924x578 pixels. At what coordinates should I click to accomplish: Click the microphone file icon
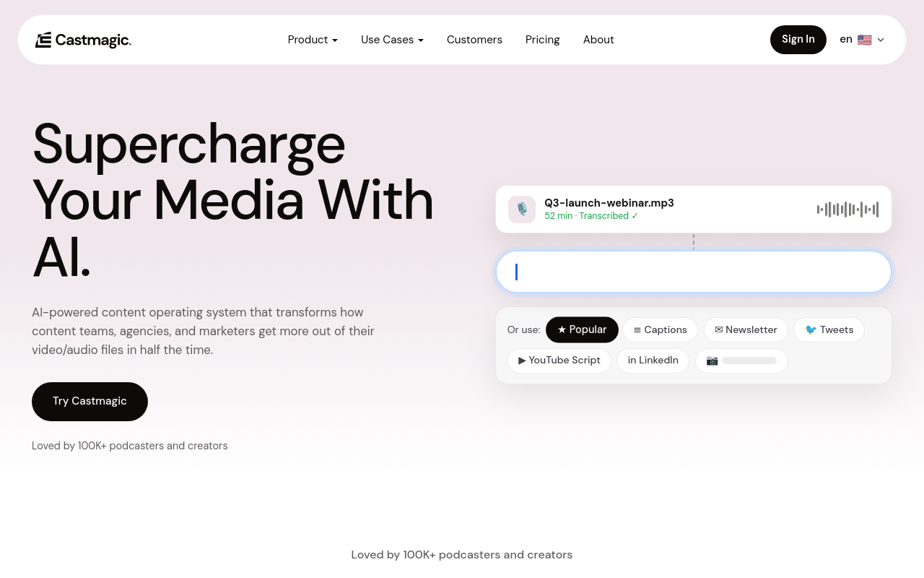pos(522,210)
